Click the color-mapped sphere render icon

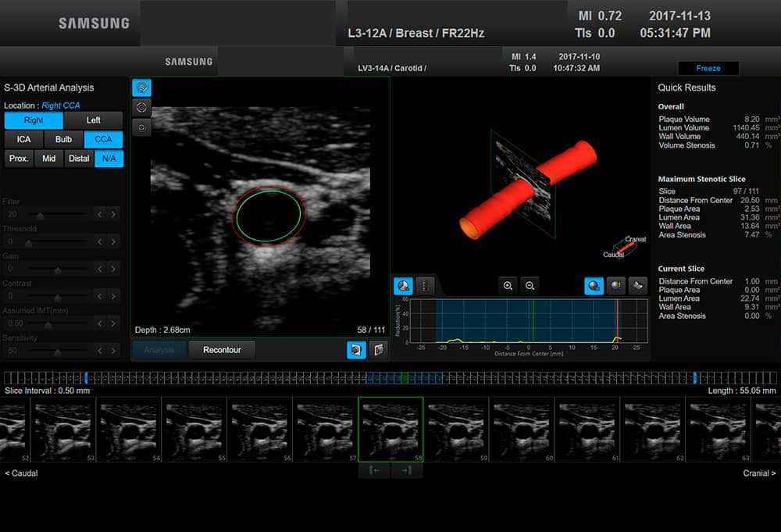616,286
